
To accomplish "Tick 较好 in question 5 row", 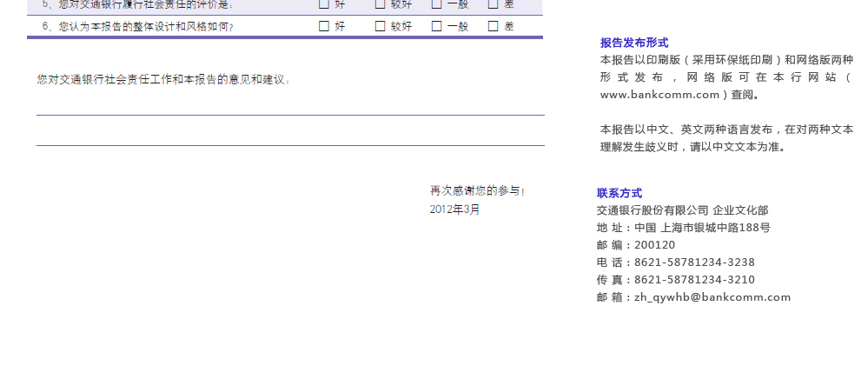I will (381, 4).
